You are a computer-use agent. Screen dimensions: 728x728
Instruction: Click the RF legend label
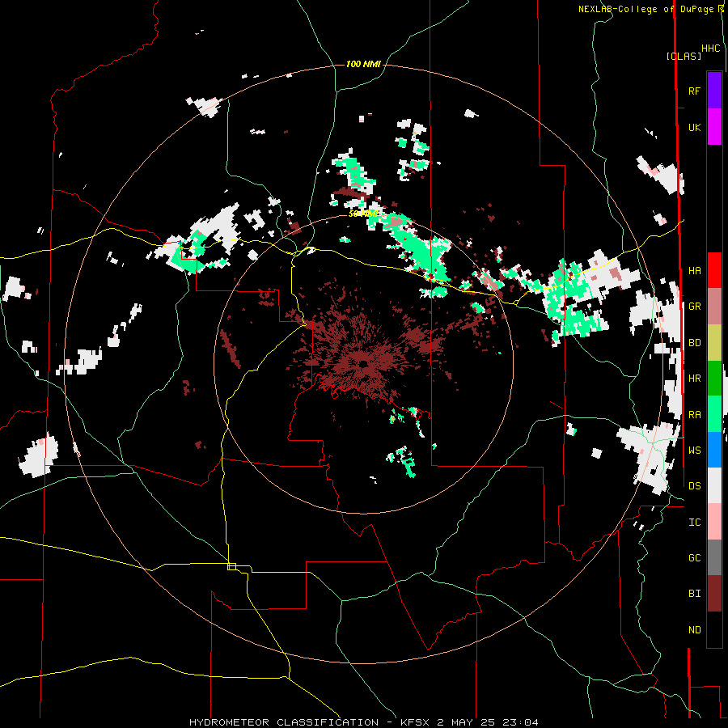tap(694, 91)
